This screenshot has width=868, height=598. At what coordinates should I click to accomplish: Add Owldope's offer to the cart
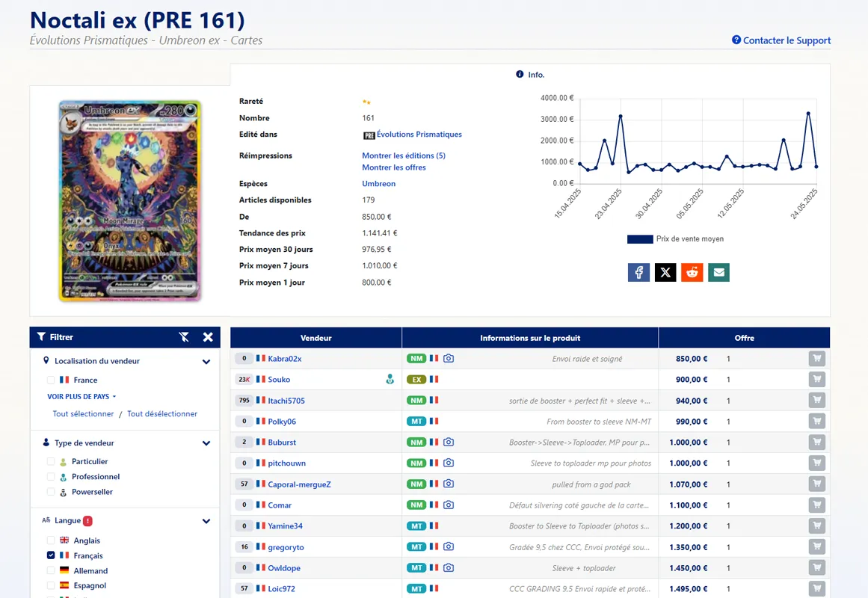point(816,567)
